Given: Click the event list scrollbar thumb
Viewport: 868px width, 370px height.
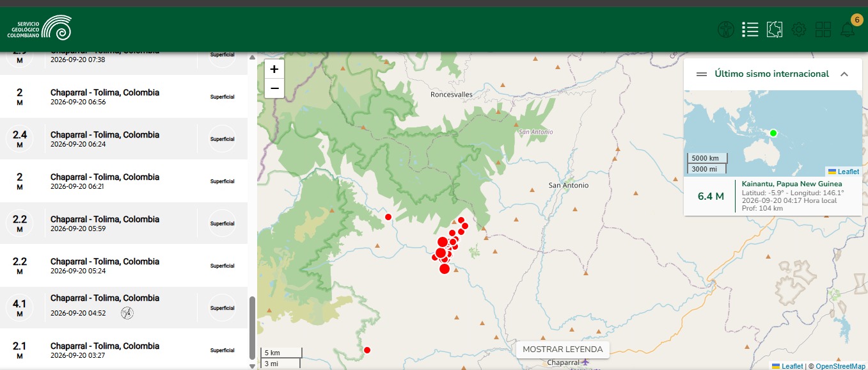Looking at the screenshot, I should click(x=252, y=327).
